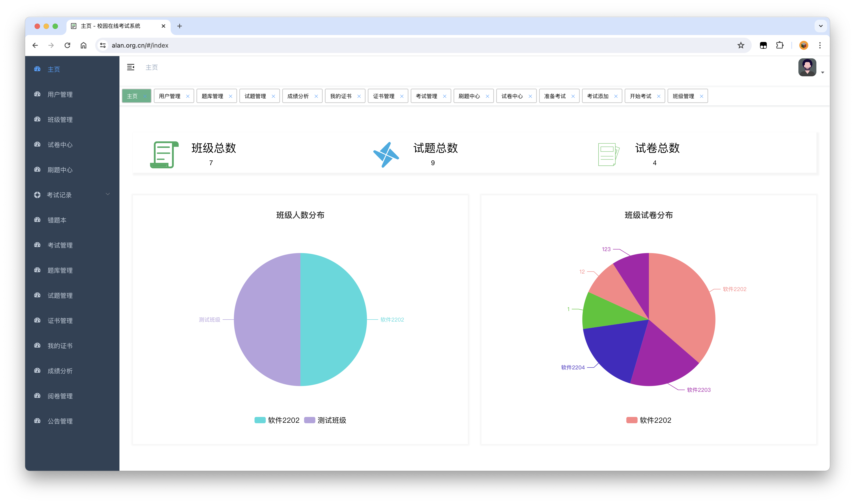The width and height of the screenshot is (855, 504).
Task: Close the 考试添加 tab
Action: pos(616,96)
